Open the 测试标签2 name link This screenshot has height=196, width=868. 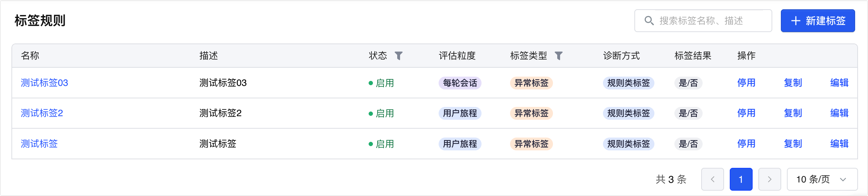[x=42, y=113]
